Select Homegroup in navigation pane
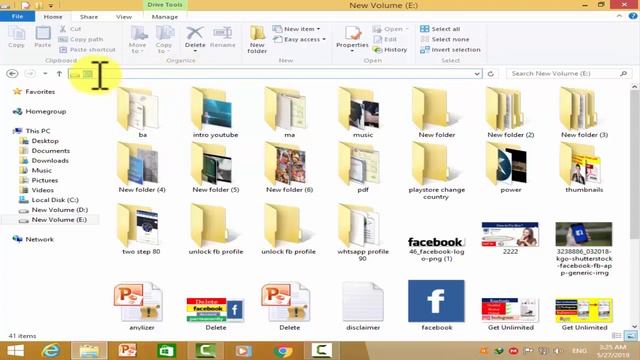This screenshot has width=640, height=360. click(x=40, y=111)
